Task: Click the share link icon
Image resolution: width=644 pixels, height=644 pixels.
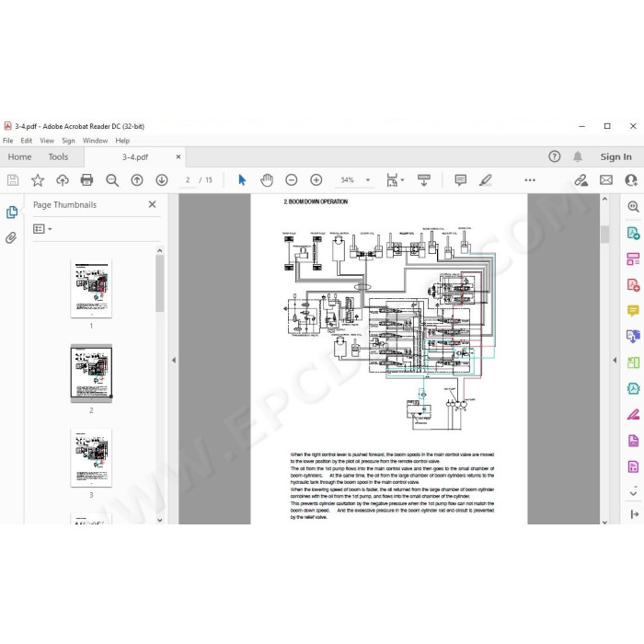Action: (x=581, y=180)
